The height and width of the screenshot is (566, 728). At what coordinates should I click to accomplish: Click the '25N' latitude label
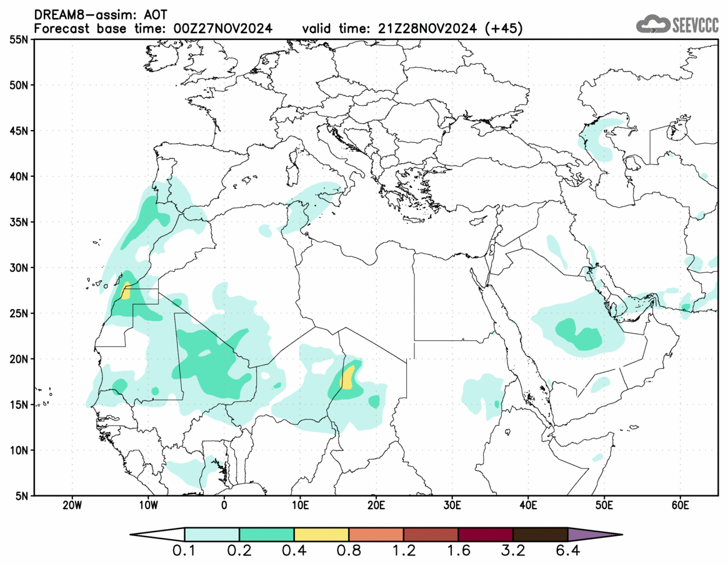19,313
